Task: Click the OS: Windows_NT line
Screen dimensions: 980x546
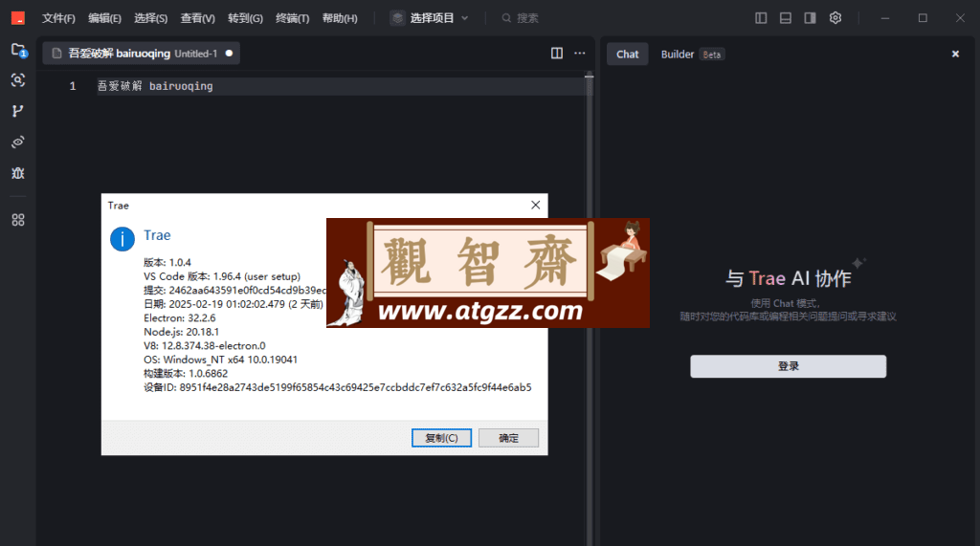Action: 221,360
